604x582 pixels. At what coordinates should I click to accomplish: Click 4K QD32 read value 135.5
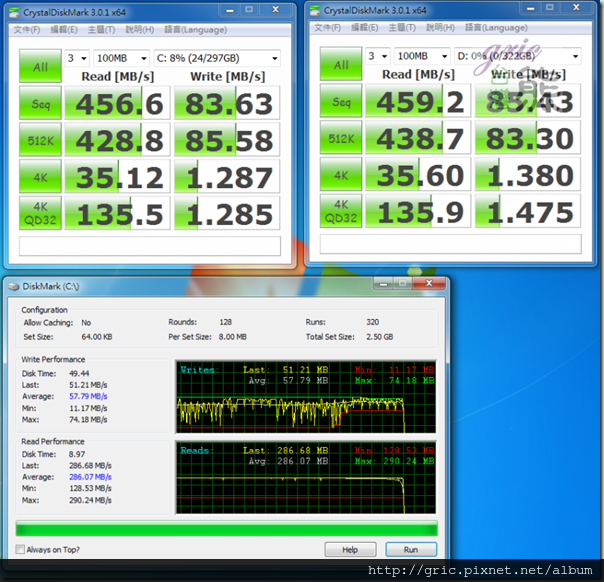117,213
